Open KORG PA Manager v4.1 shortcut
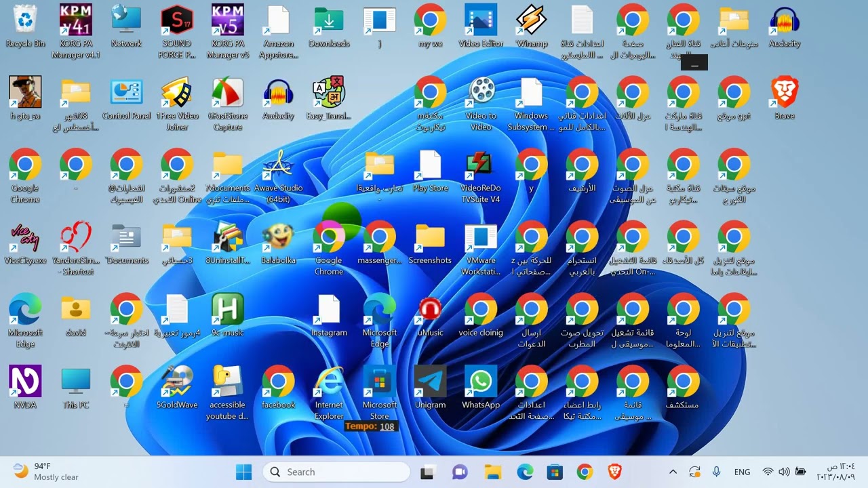Image resolution: width=868 pixels, height=488 pixels. (x=76, y=32)
